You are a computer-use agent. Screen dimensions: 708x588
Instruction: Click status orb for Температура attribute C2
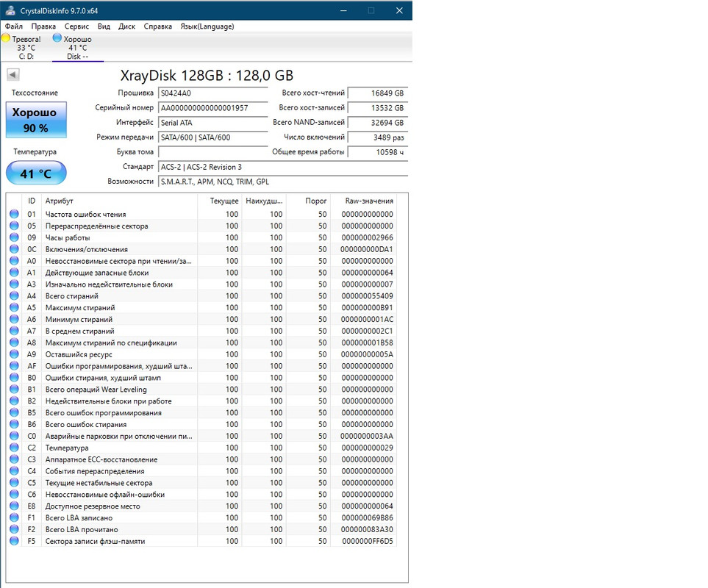(14, 448)
